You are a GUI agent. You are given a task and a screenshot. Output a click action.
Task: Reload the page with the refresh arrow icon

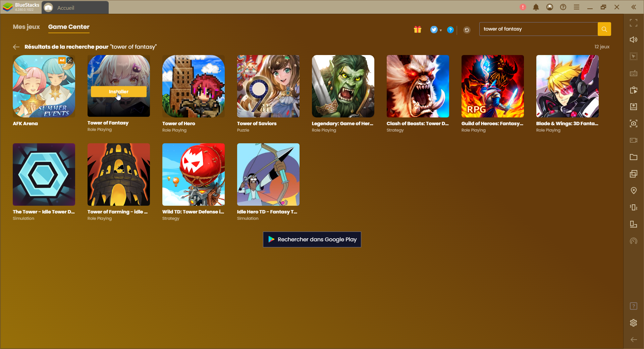tap(467, 30)
